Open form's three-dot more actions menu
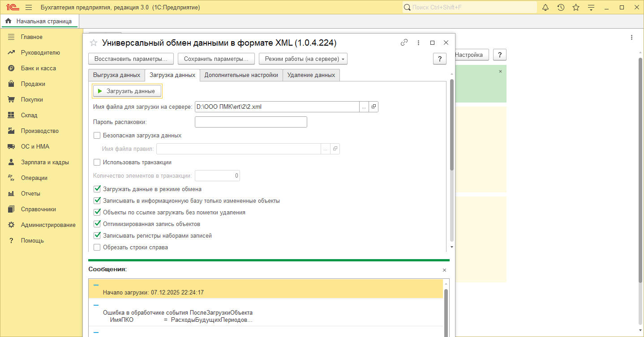 pos(418,43)
